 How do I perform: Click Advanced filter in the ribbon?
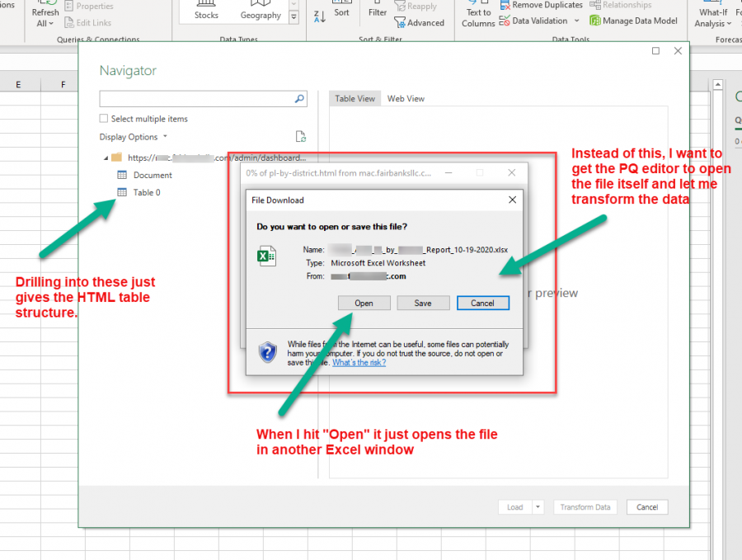point(420,22)
